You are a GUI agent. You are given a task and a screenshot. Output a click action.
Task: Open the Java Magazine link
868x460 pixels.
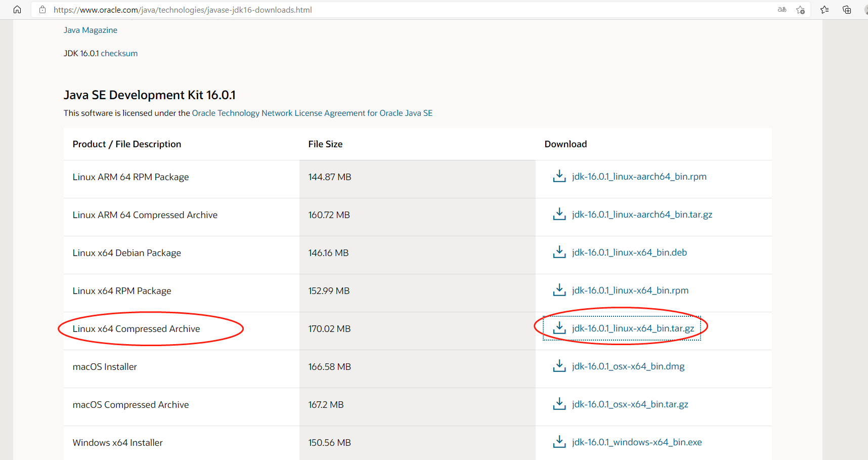click(x=90, y=30)
